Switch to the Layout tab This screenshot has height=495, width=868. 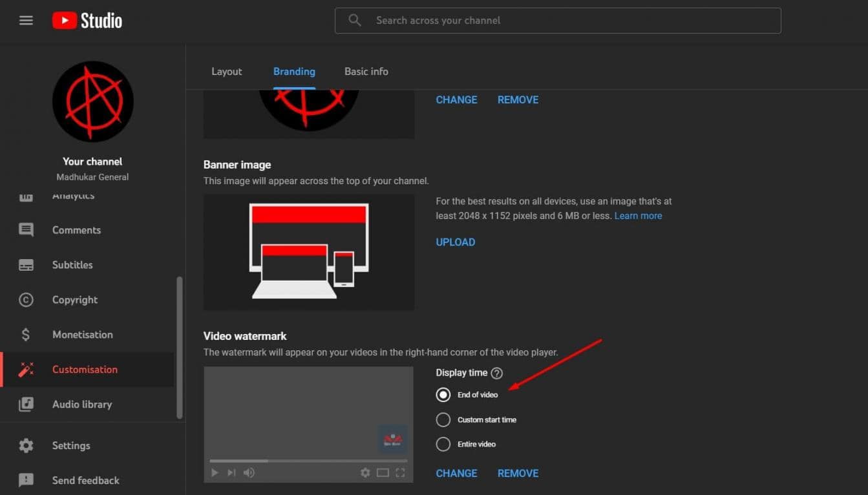(x=226, y=72)
